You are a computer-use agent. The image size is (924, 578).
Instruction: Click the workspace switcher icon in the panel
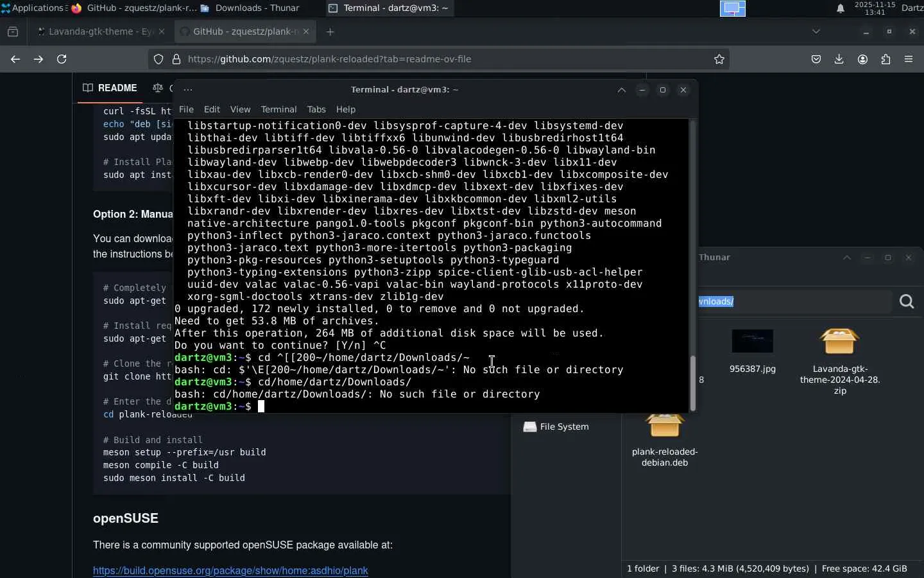pos(732,8)
